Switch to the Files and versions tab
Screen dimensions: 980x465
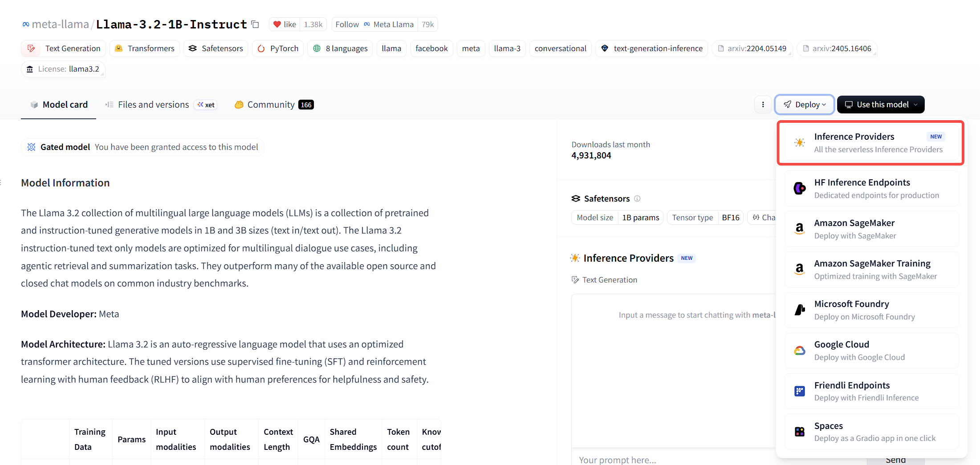coord(153,105)
